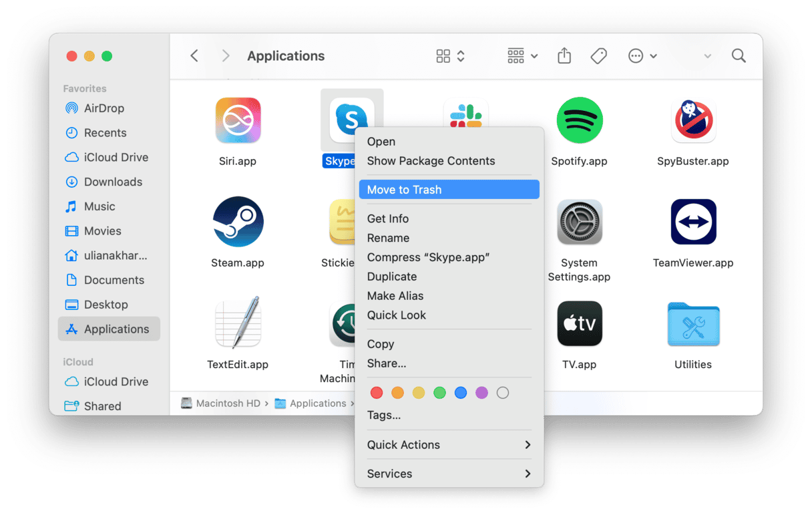Expand the Quick Actions submenu
This screenshot has height=511, width=812.
449,445
